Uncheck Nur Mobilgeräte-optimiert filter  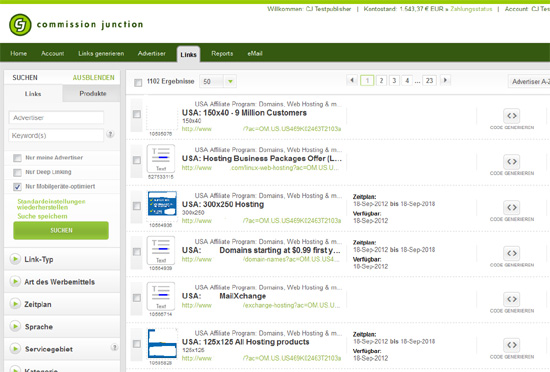pyautogui.click(x=17, y=187)
